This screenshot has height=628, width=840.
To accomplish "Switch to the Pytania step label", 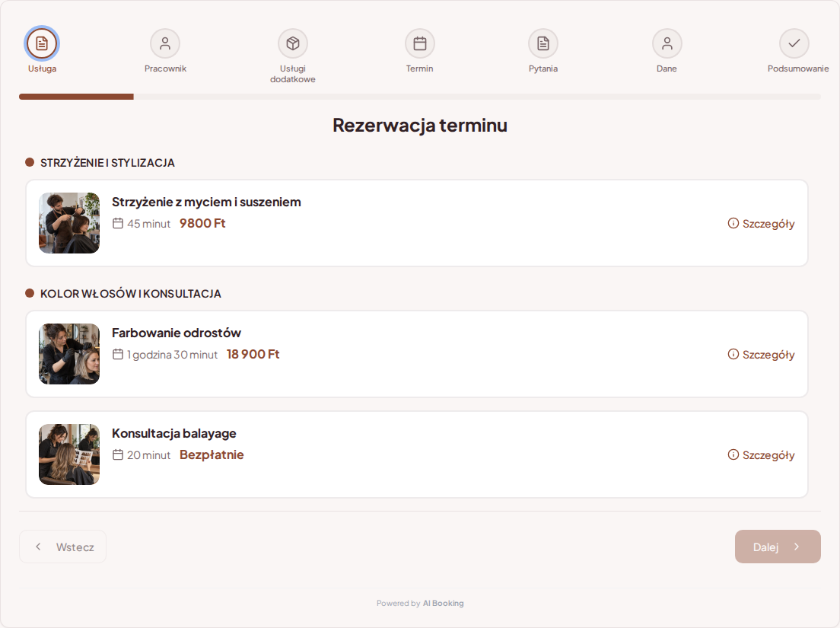I will coord(543,69).
